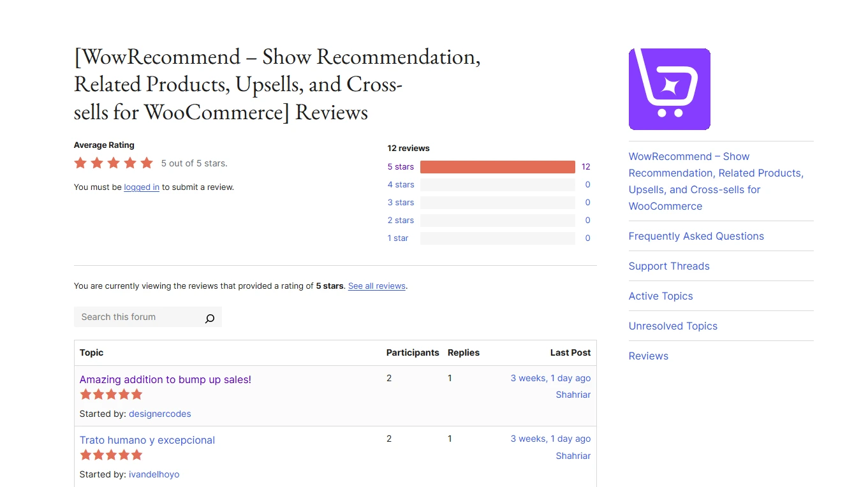Open "Unresolved Topics" in sidebar
The width and height of the screenshot is (868, 487).
[x=673, y=326]
